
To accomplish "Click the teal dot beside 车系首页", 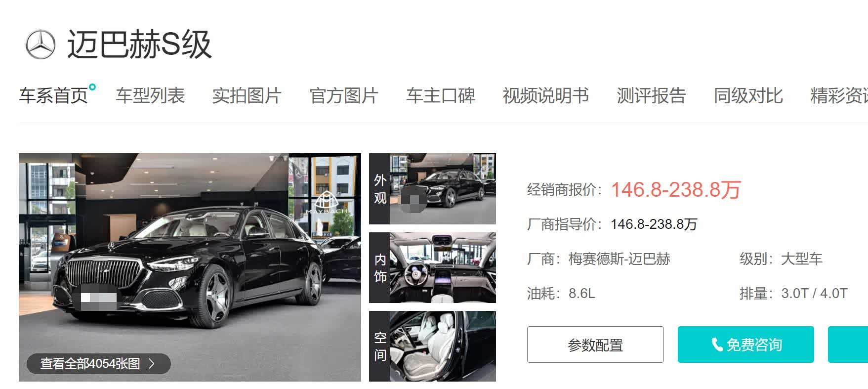I will [92, 87].
